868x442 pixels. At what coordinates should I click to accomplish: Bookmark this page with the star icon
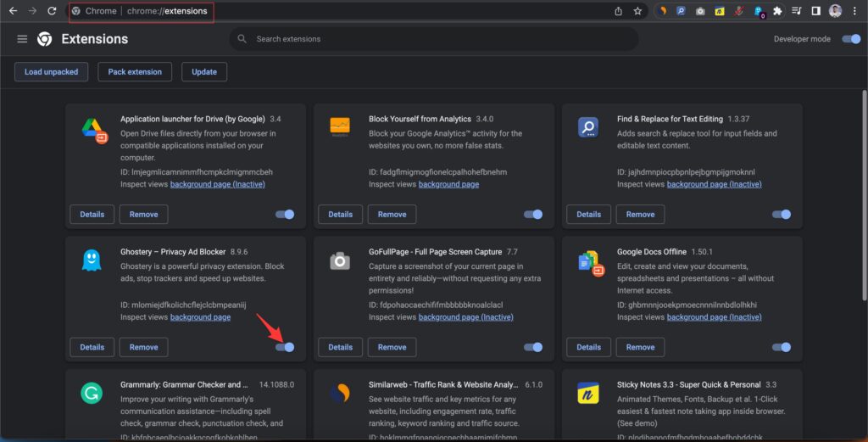tap(637, 11)
